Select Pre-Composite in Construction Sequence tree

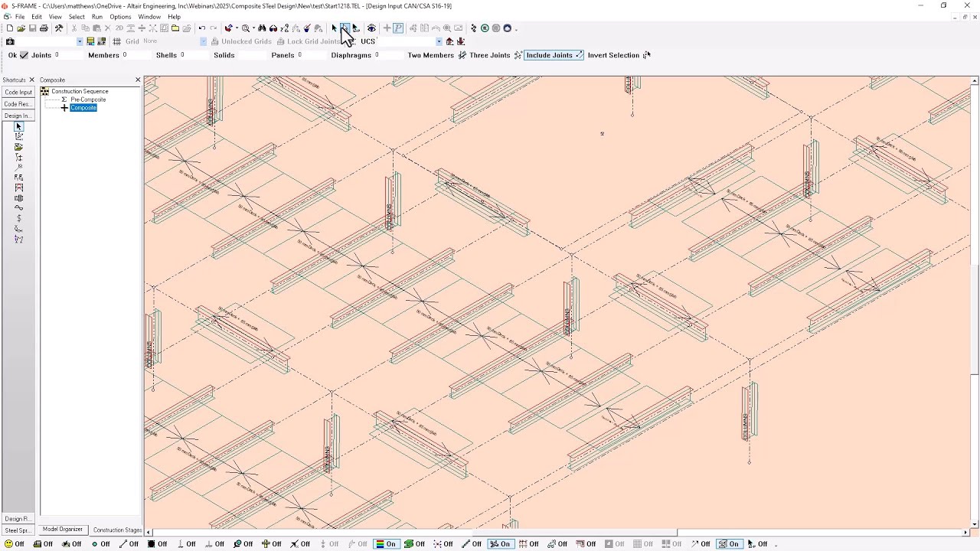[x=88, y=99]
